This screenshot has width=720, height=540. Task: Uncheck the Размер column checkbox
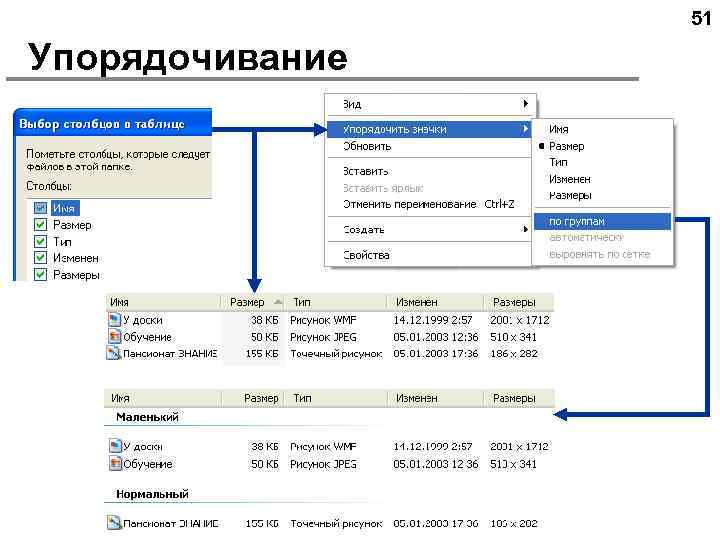pyautogui.click(x=40, y=225)
